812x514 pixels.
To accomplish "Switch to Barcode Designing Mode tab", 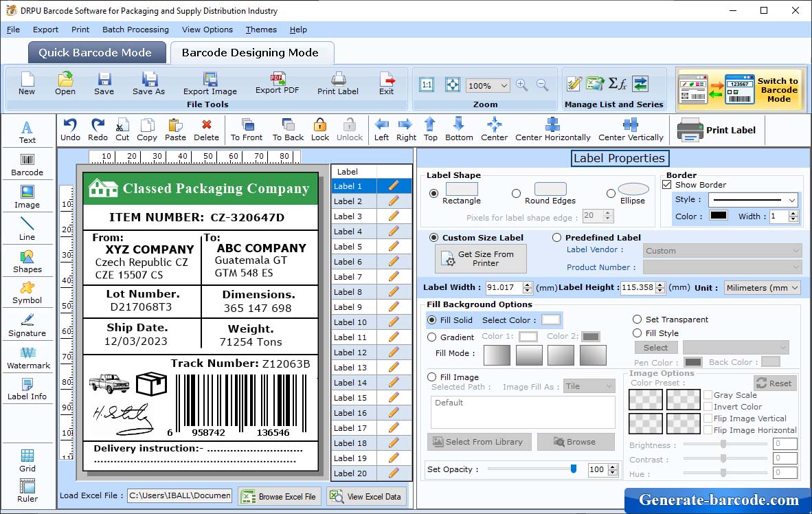I will pos(251,52).
